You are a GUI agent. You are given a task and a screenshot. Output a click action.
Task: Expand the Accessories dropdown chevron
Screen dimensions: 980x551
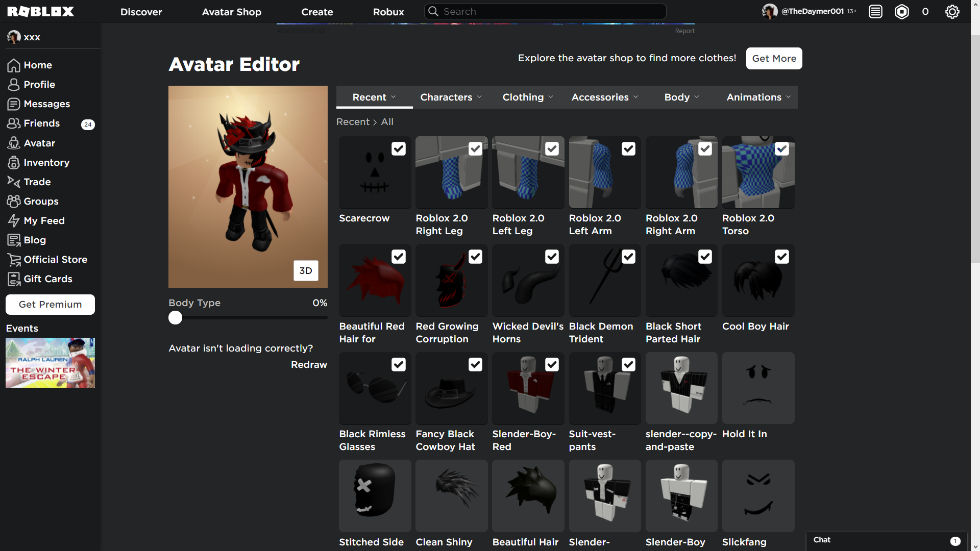[635, 97]
